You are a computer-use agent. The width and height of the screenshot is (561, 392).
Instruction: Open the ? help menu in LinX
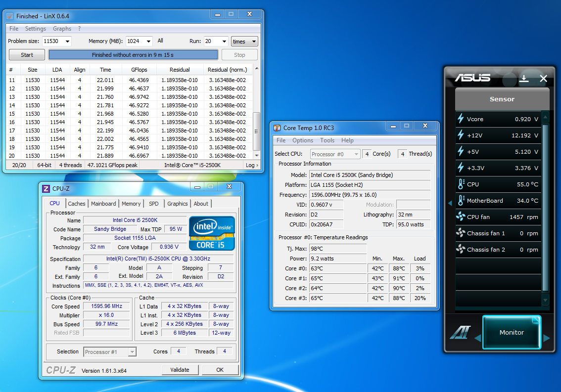click(x=80, y=29)
